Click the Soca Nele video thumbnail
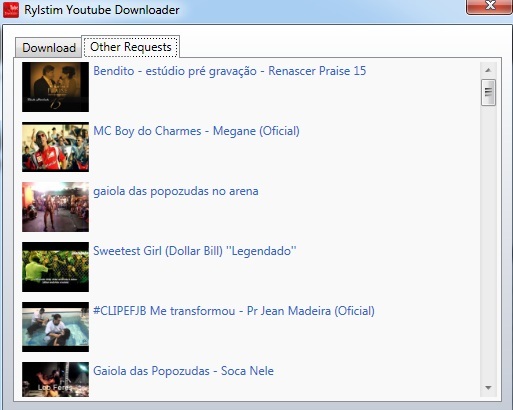Screen dimensions: 513x410 (55, 379)
